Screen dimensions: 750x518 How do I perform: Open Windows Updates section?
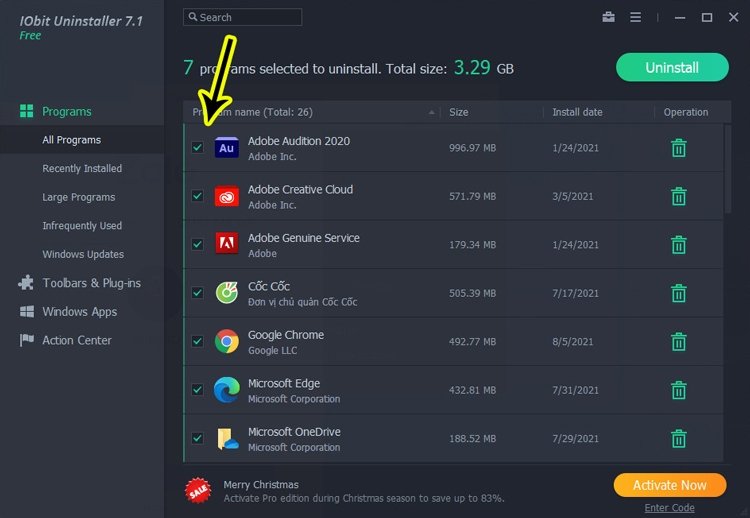pyautogui.click(x=83, y=254)
